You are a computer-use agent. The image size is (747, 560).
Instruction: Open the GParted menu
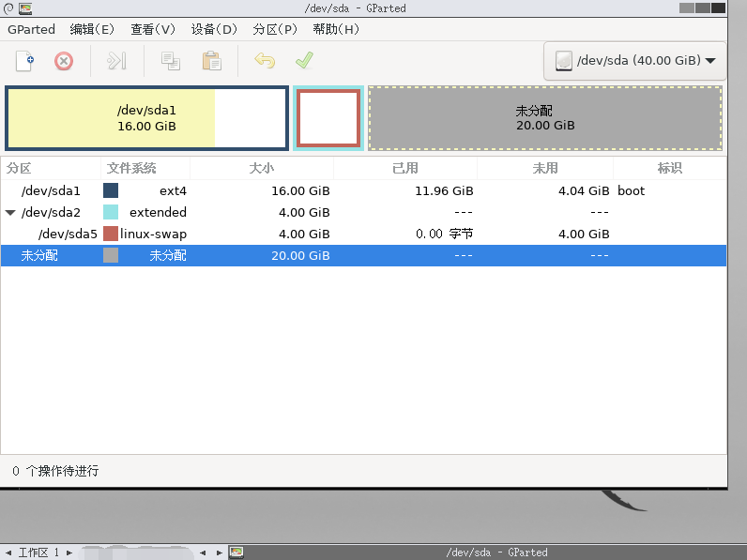tap(32, 29)
